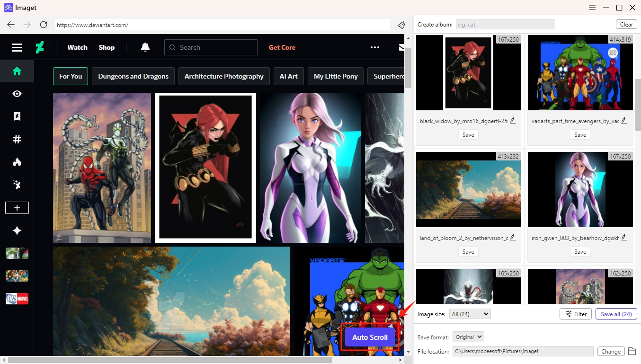
Task: Click the URL address bar
Action: [x=222, y=25]
